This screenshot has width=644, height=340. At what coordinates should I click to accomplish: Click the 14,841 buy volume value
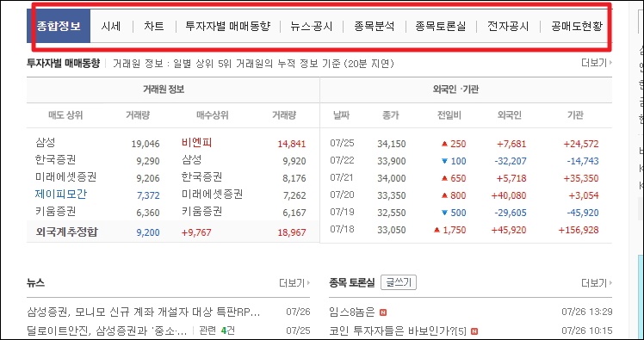292,144
